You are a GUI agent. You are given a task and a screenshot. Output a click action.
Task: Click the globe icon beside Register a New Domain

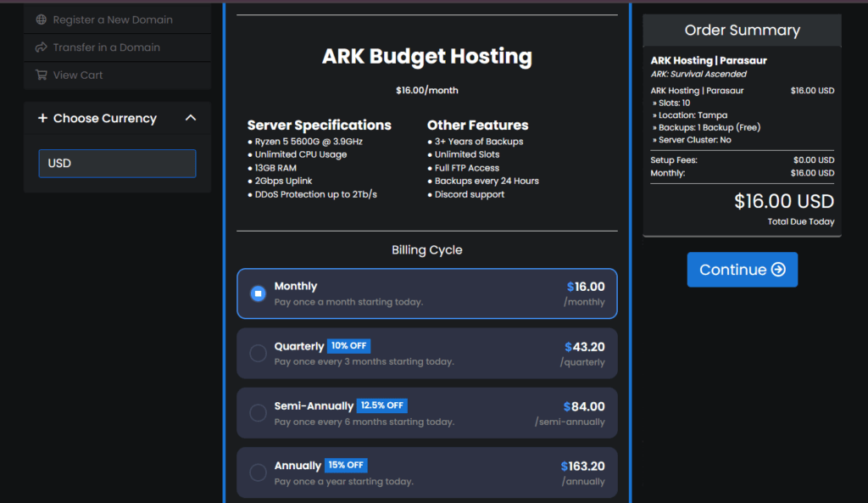[41, 20]
